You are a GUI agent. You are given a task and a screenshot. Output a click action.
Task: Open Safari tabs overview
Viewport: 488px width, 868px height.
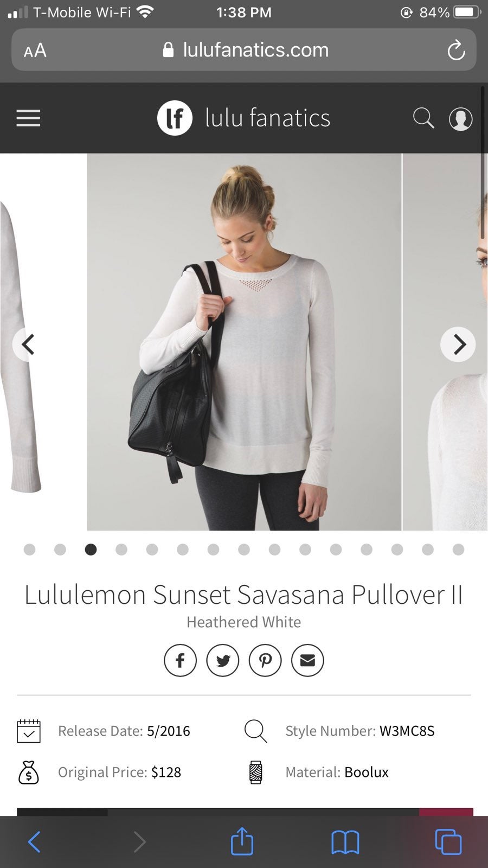click(x=448, y=842)
